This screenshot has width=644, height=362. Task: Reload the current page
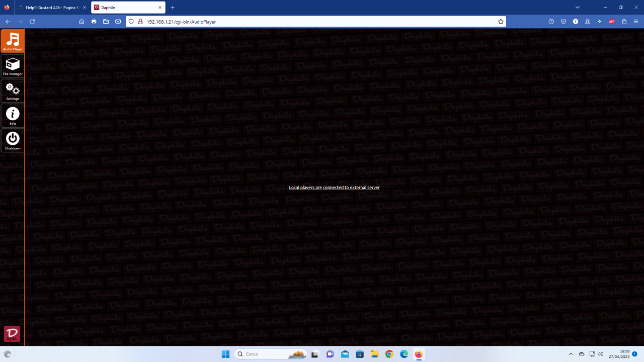point(32,22)
